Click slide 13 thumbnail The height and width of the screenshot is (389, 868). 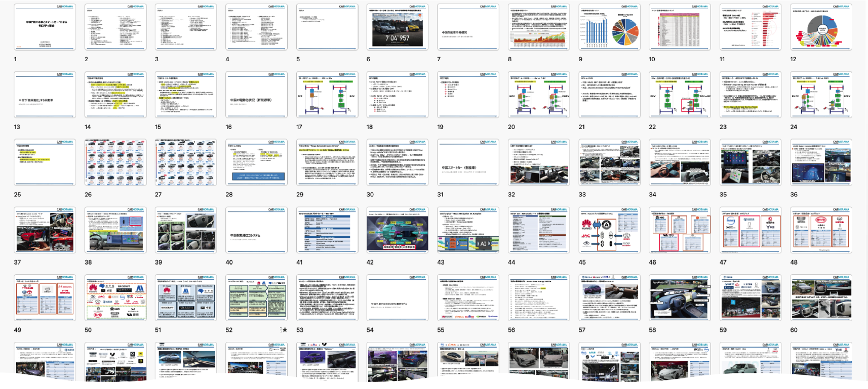pyautogui.click(x=45, y=95)
